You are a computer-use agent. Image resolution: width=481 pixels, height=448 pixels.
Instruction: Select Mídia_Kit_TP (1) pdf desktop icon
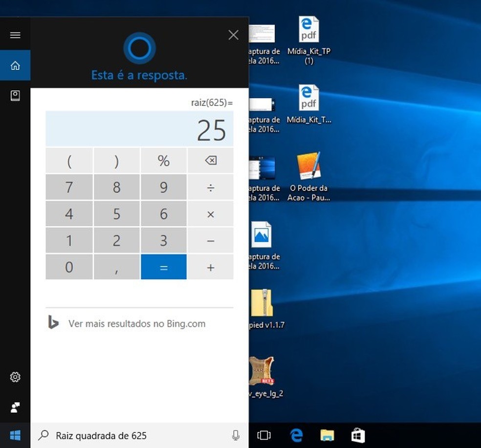click(309, 40)
